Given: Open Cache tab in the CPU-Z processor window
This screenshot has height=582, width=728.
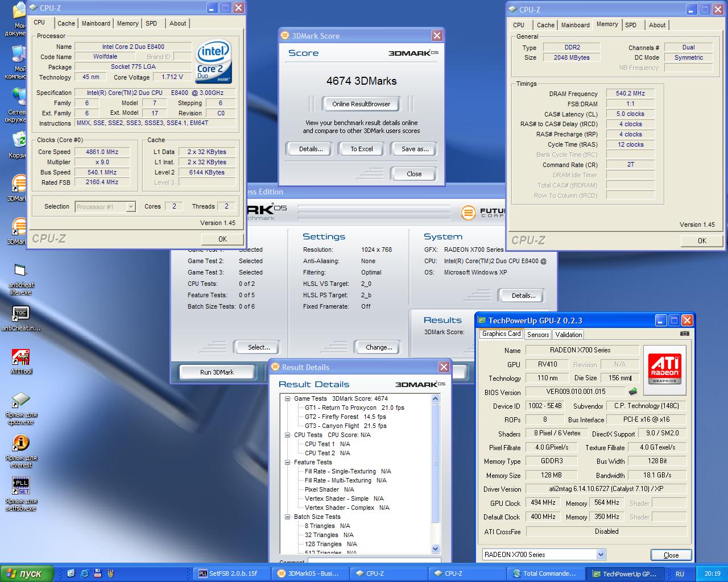Looking at the screenshot, I should [66, 23].
